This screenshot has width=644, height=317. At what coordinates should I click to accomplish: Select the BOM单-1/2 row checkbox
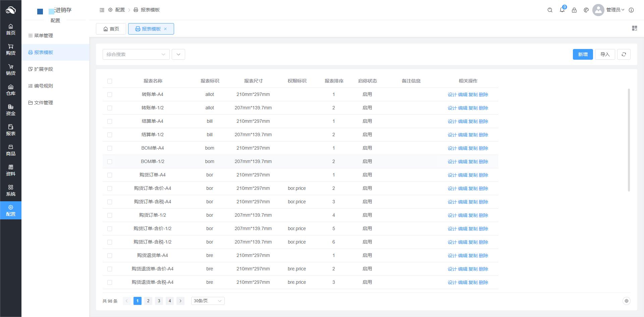[x=110, y=162]
